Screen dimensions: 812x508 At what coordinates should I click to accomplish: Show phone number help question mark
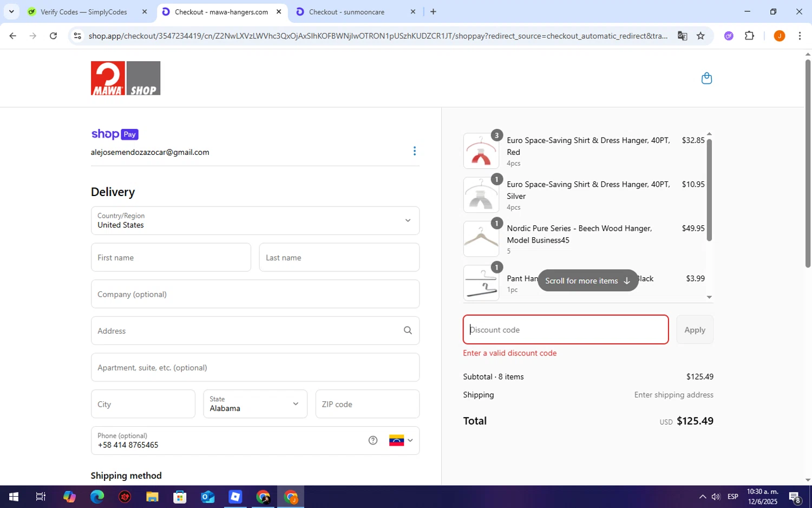[373, 440]
